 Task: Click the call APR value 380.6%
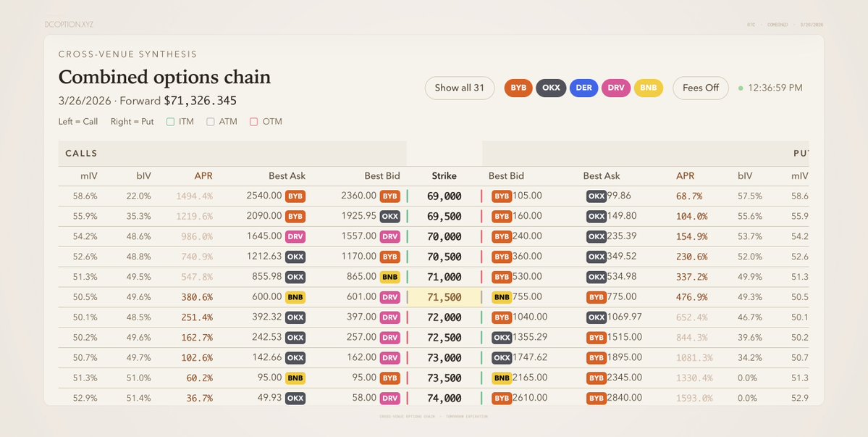pyautogui.click(x=197, y=297)
